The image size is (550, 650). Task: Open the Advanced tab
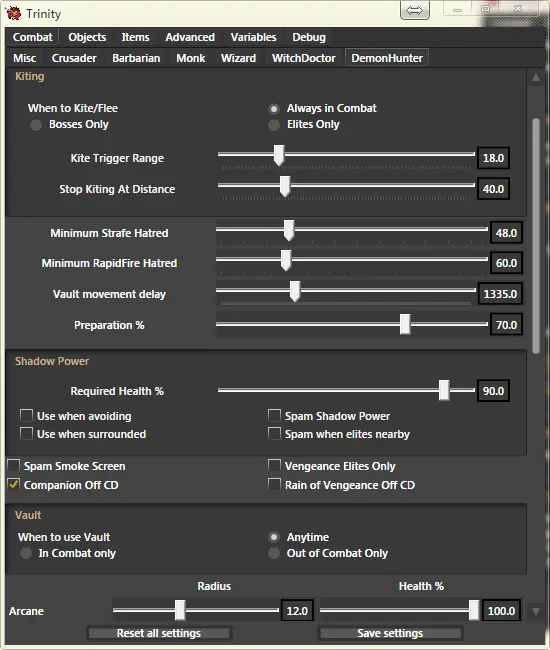click(x=190, y=37)
